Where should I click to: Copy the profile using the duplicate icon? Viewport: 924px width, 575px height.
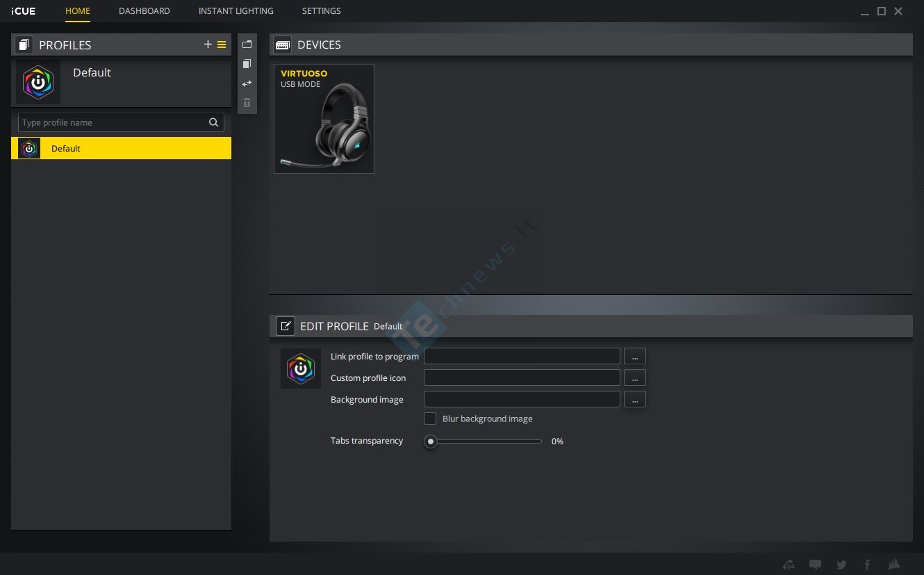click(247, 64)
